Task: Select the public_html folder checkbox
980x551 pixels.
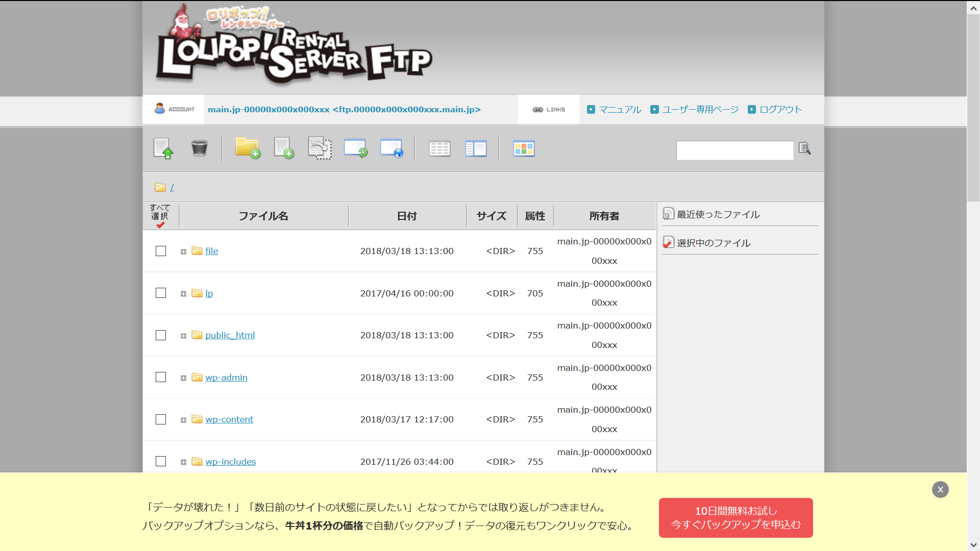Action: tap(161, 335)
